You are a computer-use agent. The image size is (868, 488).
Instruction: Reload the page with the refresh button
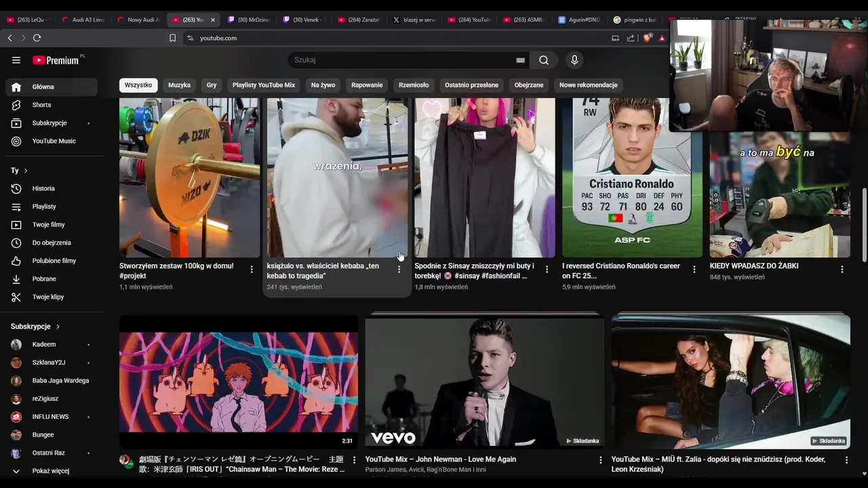(x=37, y=38)
